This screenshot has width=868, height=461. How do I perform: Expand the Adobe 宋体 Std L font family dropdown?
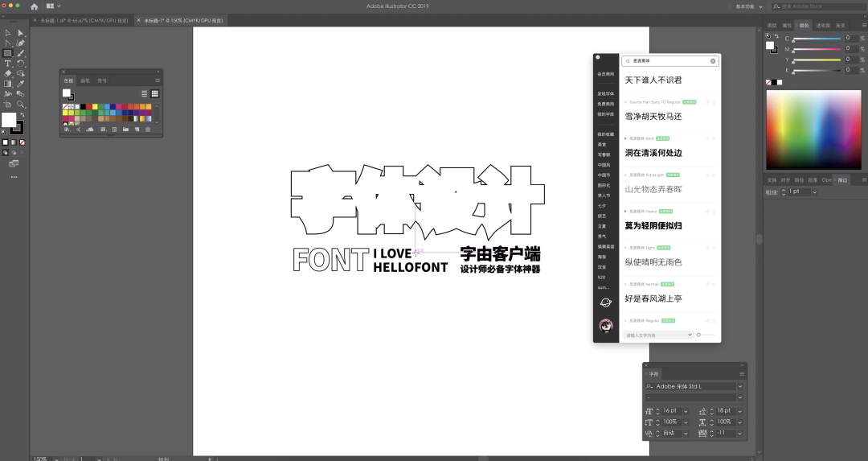740,386
